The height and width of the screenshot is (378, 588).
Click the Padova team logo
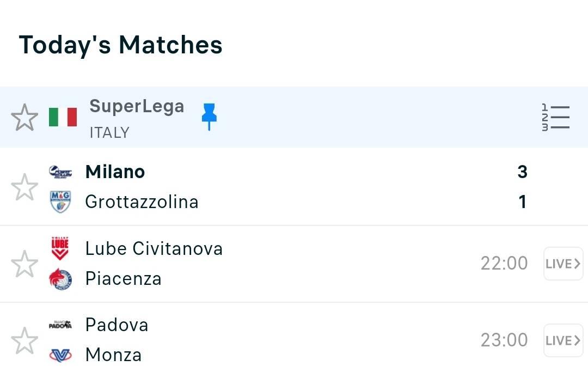(x=60, y=325)
